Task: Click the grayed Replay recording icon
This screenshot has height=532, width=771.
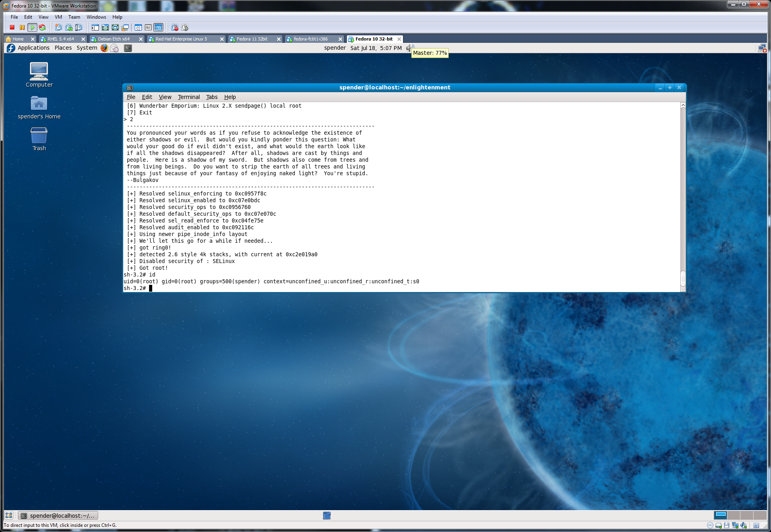Action: tap(185, 27)
